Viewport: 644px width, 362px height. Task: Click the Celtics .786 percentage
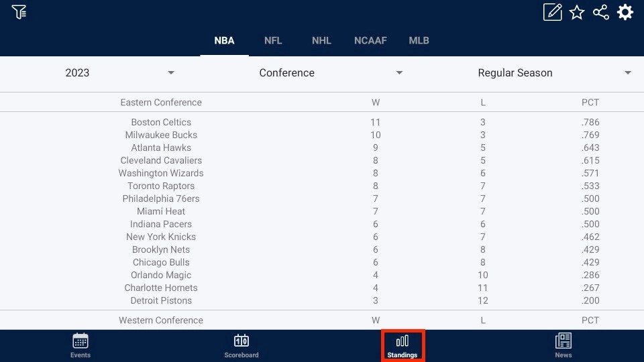pos(590,122)
